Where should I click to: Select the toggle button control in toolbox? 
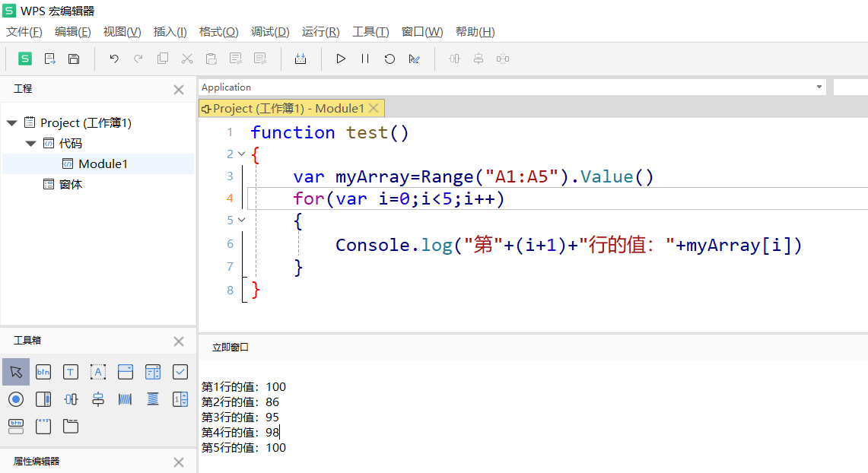click(16, 426)
